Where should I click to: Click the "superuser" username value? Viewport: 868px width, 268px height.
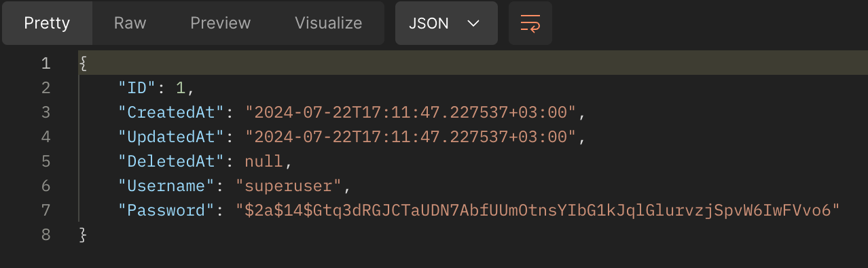[x=288, y=186]
